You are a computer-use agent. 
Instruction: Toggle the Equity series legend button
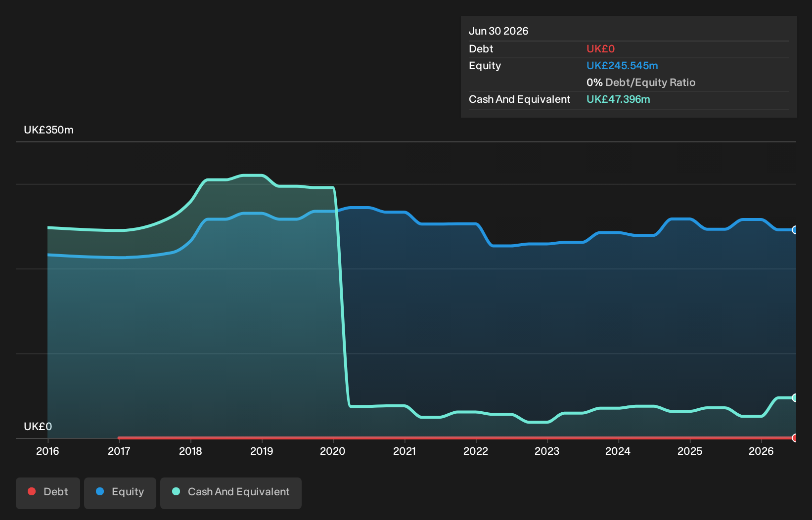click(x=120, y=493)
